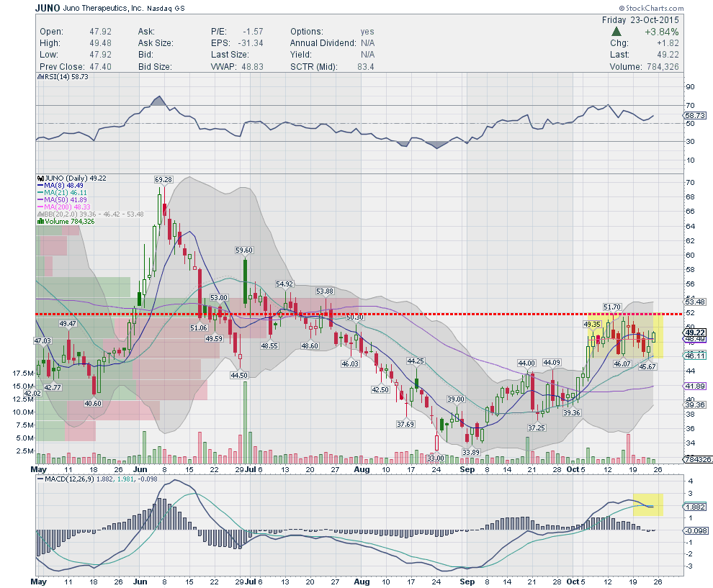This screenshot has width=713, height=588.
Task: Click the 33.00 low price label
Action: tap(435, 458)
